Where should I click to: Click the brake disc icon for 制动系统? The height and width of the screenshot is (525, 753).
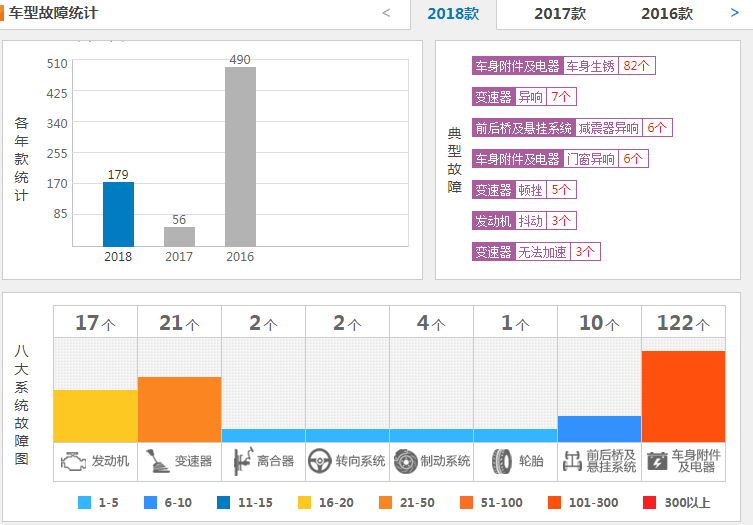(x=406, y=461)
